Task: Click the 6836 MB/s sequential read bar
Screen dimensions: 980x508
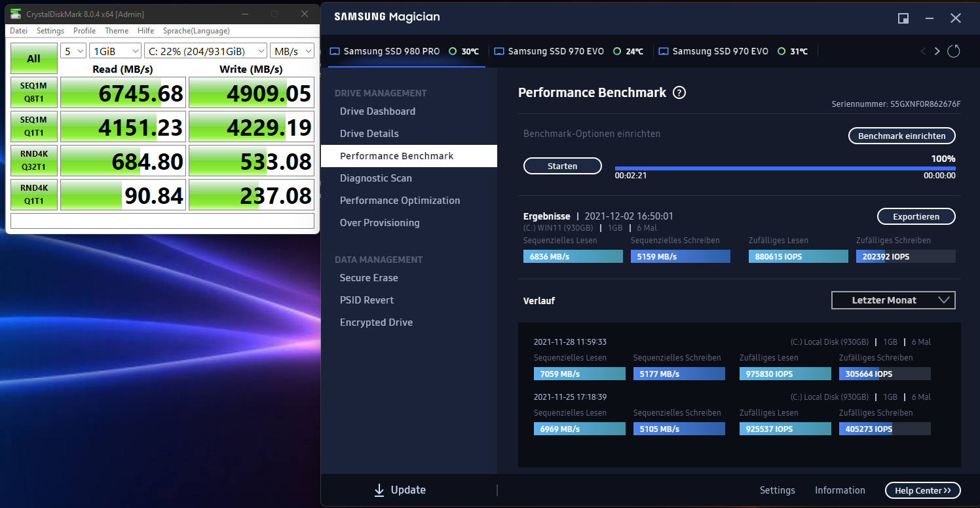Action: click(x=573, y=256)
